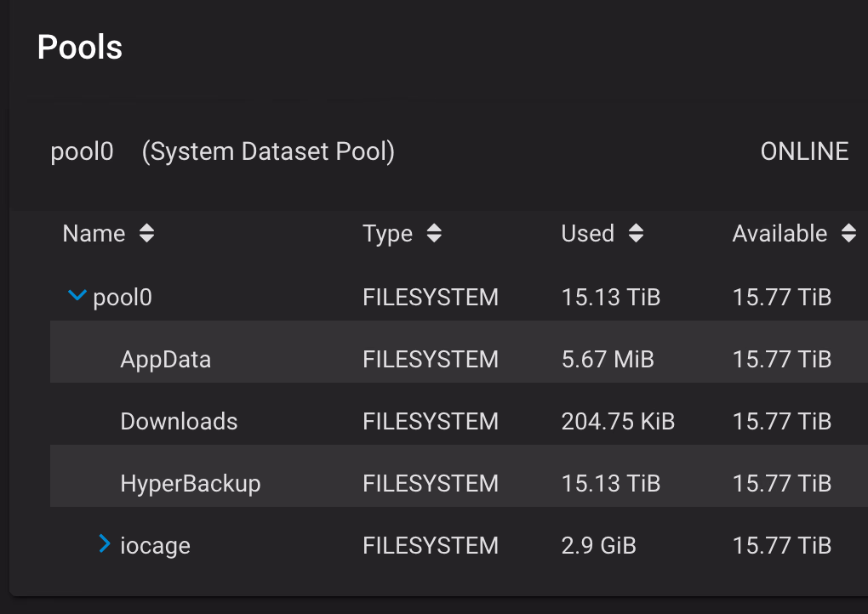
Task: Click the sort arrows beside Type column
Action: 434,234
